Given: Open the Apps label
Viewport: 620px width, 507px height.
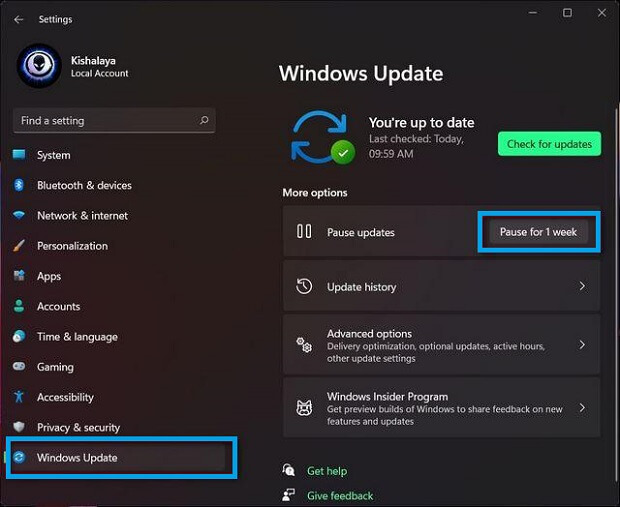Looking at the screenshot, I should coord(49,276).
